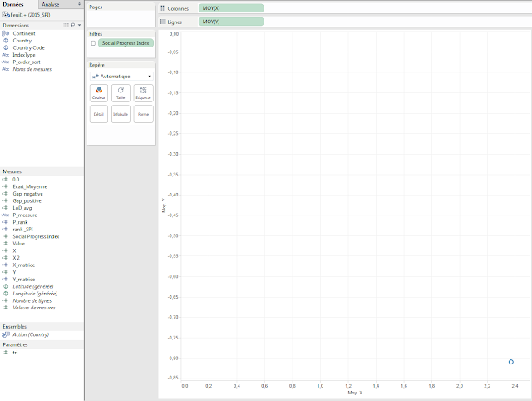Select the Country dimension

point(22,41)
